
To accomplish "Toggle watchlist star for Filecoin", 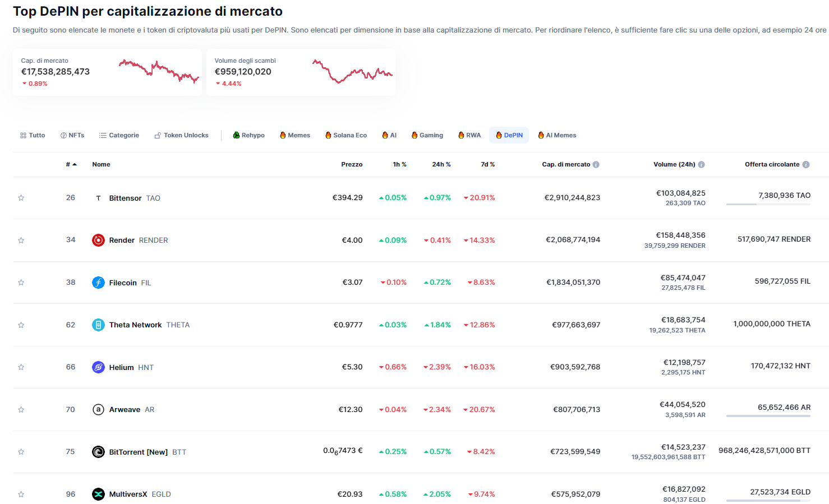I will pyautogui.click(x=21, y=283).
